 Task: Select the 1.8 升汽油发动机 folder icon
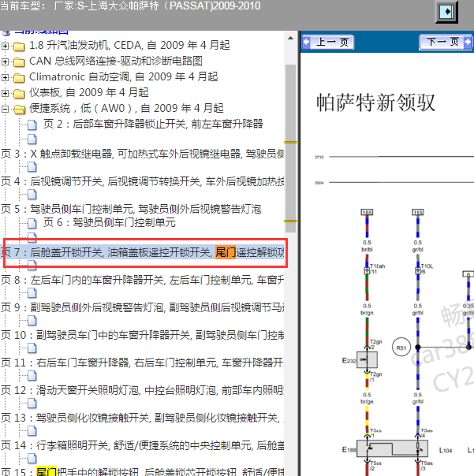coord(19,46)
